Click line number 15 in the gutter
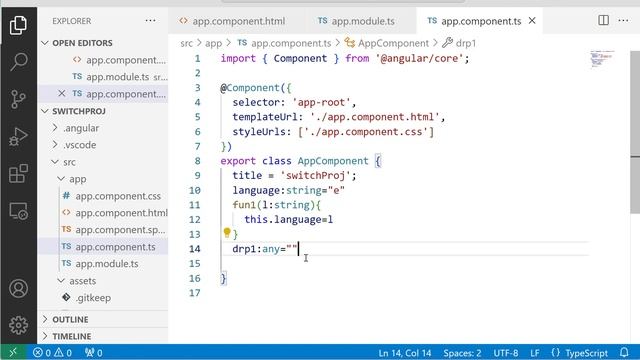The height and width of the screenshot is (360, 640). pos(195,264)
